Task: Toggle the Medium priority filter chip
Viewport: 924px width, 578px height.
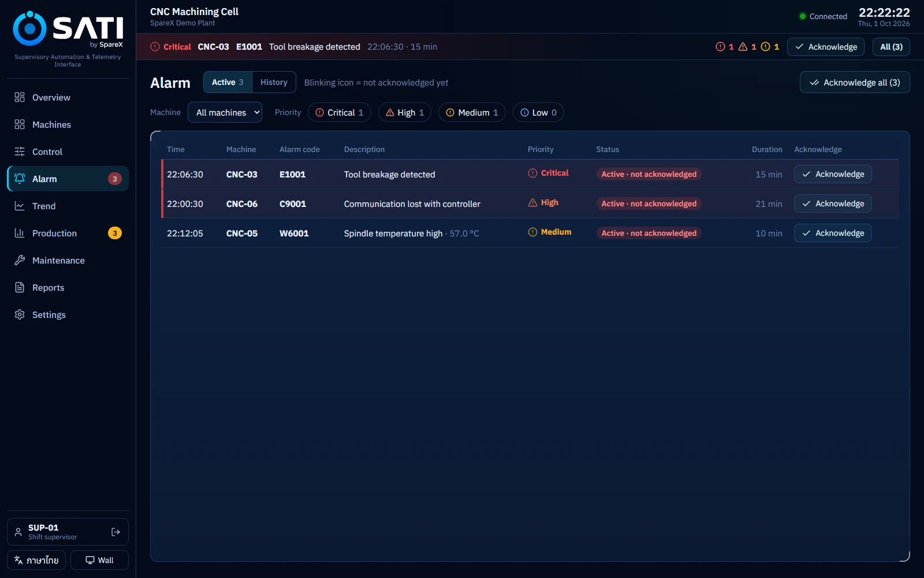Action: coord(472,112)
